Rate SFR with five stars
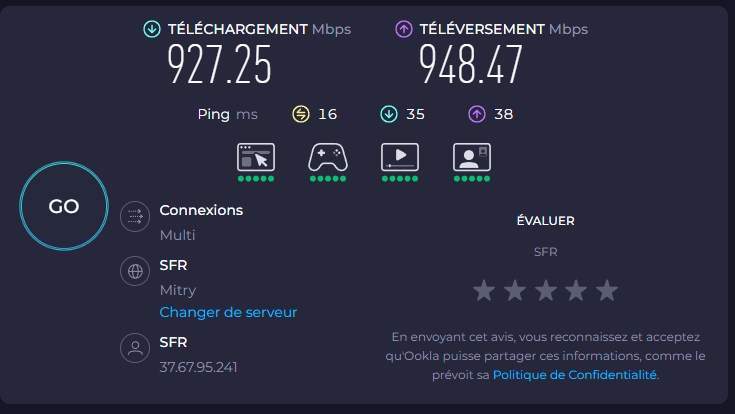The width and height of the screenshot is (735, 414). pyautogui.click(x=607, y=290)
